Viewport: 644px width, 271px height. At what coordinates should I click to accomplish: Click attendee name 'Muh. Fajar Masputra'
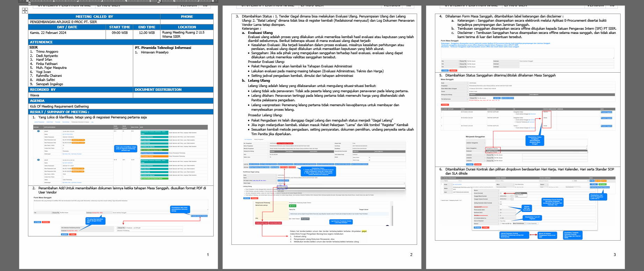click(51, 68)
